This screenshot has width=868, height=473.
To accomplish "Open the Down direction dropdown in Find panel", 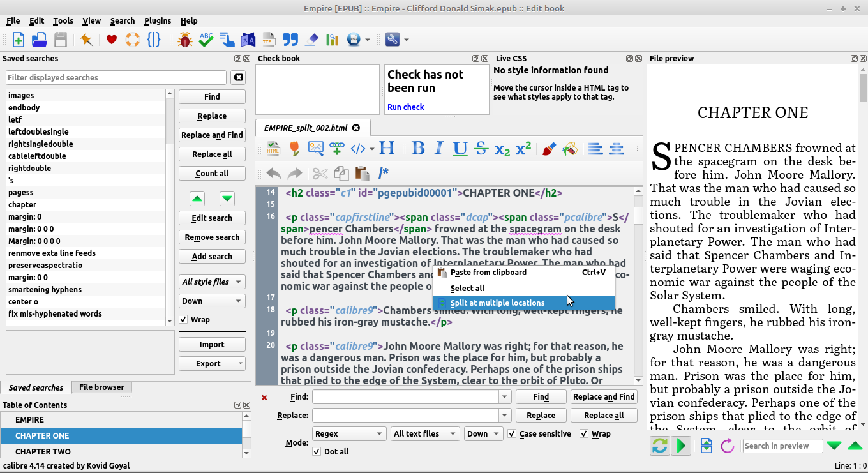I will click(484, 434).
